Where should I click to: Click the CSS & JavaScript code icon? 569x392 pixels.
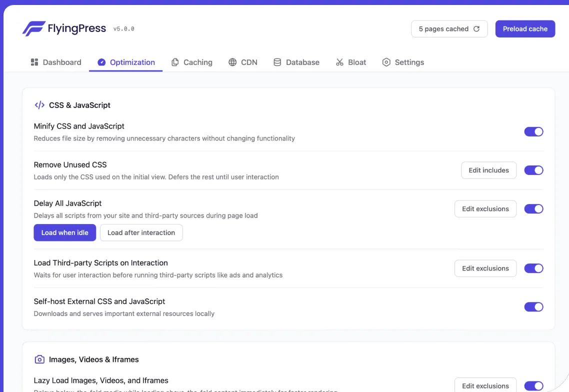[39, 105]
